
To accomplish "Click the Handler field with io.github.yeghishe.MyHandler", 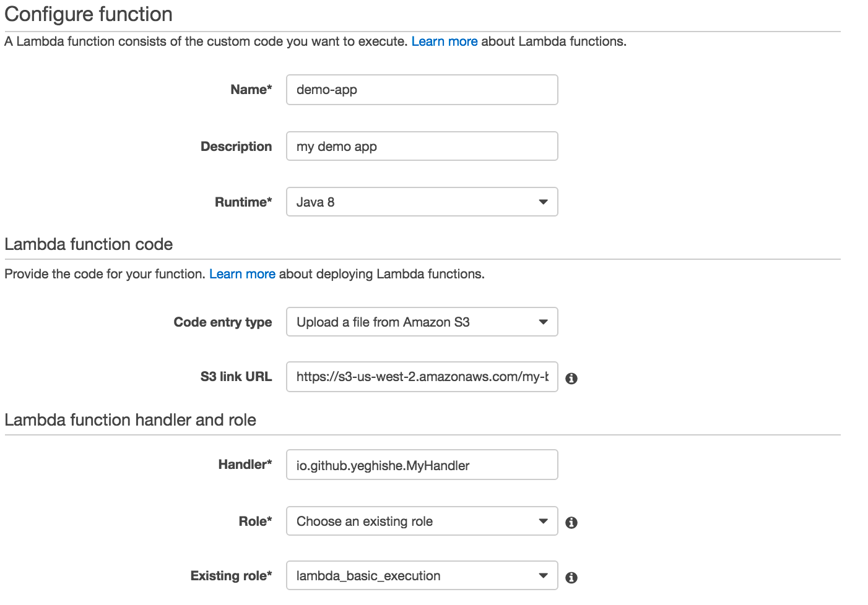I will pos(422,465).
